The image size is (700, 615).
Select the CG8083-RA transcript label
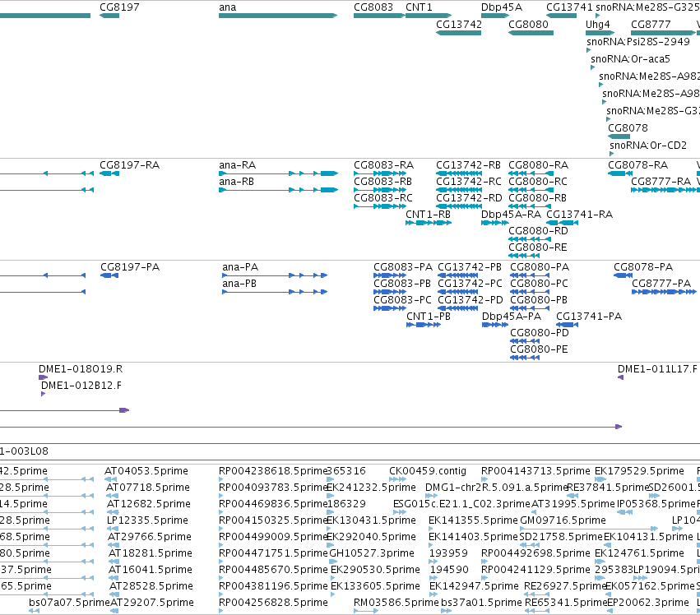pos(383,165)
